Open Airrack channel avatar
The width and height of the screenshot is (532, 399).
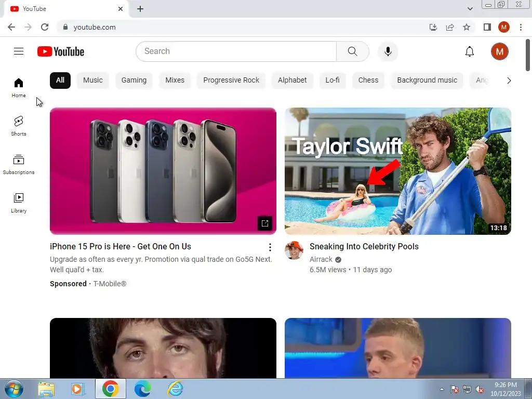(294, 250)
